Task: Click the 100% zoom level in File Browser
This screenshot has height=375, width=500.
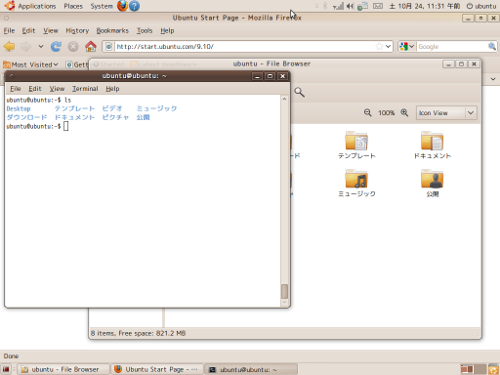Action: (x=386, y=113)
